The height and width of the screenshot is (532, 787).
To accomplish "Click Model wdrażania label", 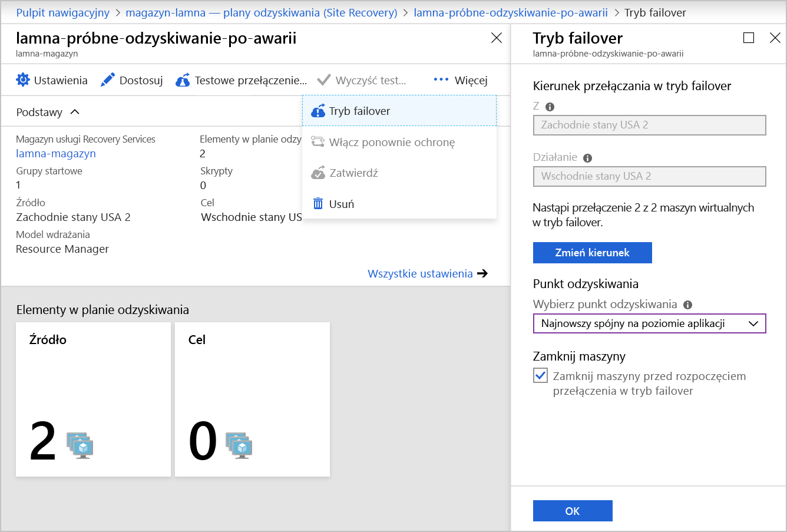I will coord(53,234).
